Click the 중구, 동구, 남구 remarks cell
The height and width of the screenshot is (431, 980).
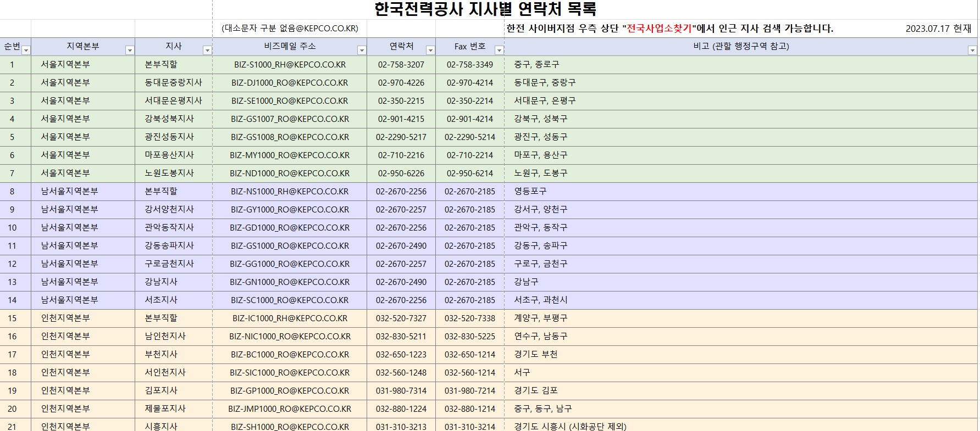(x=741, y=409)
